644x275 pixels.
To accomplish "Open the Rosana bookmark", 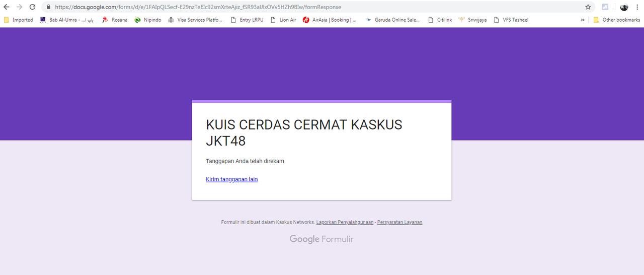I will pos(115,20).
